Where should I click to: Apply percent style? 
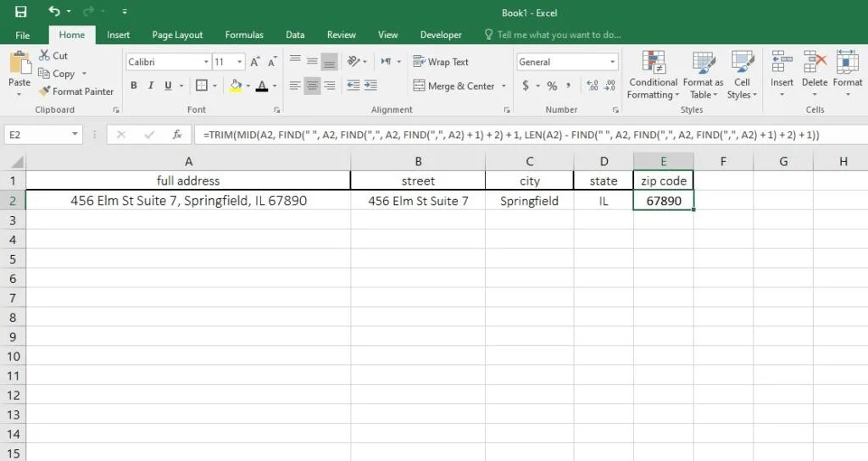[x=552, y=86]
